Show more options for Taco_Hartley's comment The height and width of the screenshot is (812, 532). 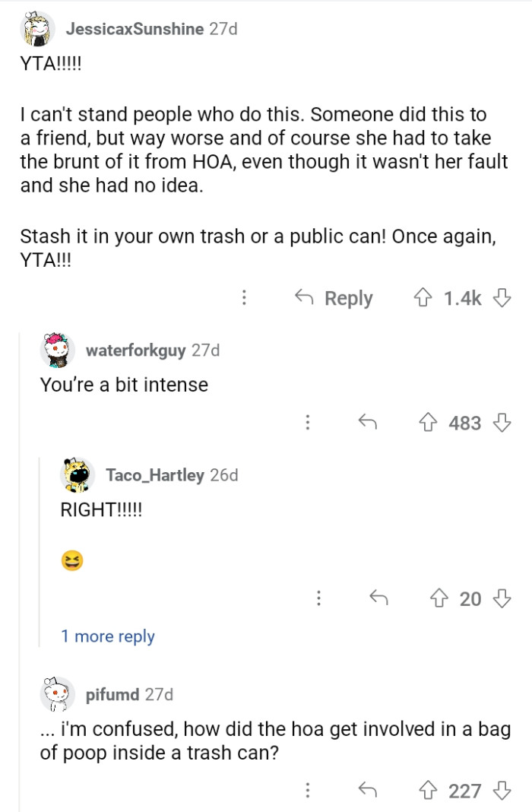point(318,598)
